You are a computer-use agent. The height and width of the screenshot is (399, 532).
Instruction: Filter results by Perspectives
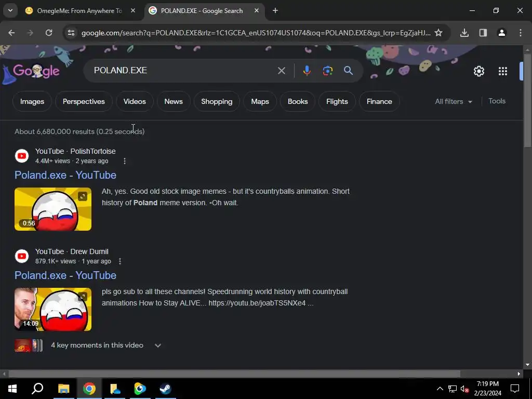84,101
